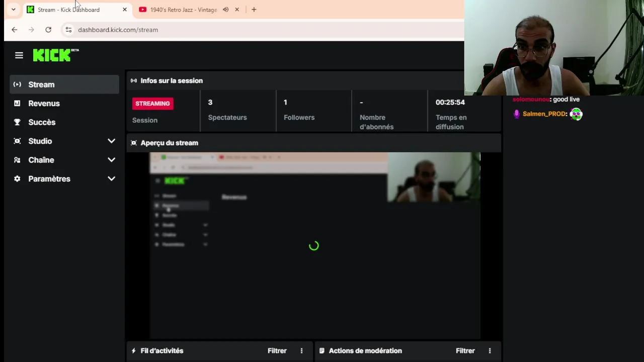Viewport: 644px width, 362px height.
Task: Click the Aperçu du stream panel icon
Action: 134,143
